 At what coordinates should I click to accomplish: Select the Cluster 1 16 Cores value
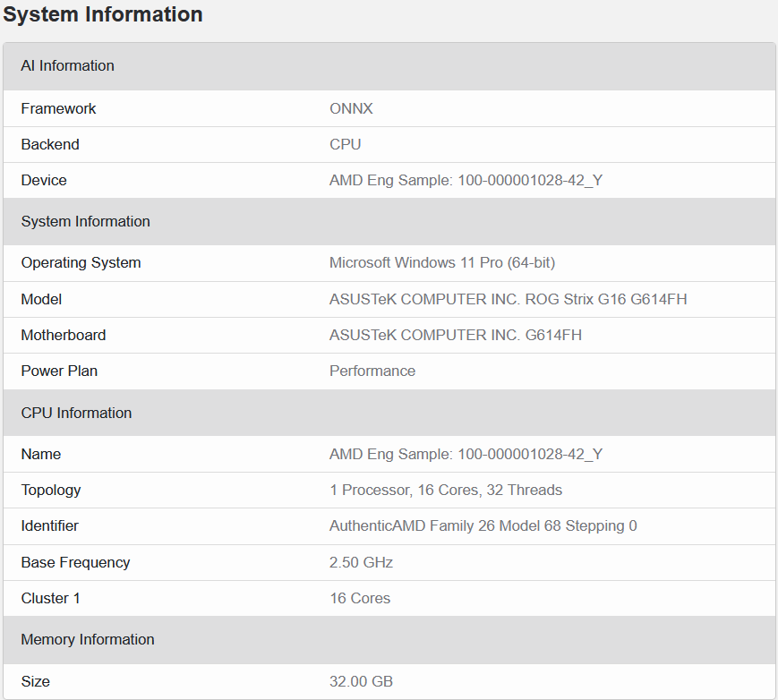[x=360, y=599]
